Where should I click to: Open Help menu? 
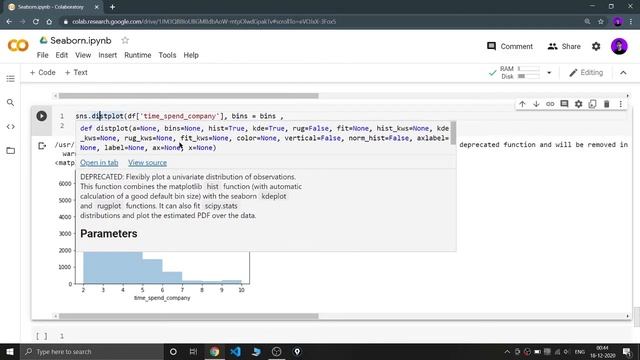191,55
